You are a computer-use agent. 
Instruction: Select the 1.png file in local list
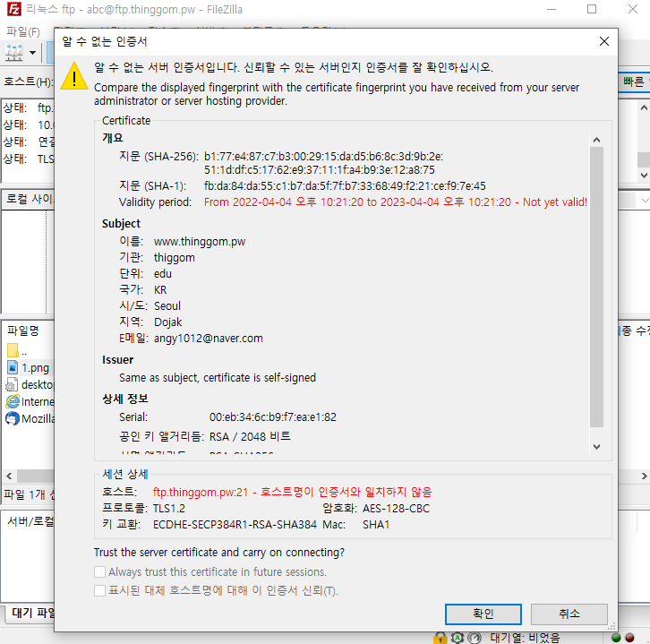click(x=35, y=368)
